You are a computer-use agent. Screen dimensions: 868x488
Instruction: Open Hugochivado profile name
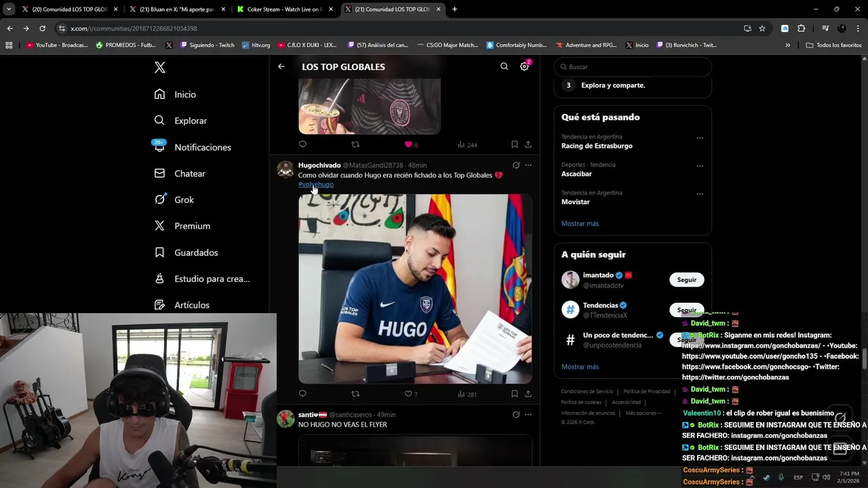point(319,165)
